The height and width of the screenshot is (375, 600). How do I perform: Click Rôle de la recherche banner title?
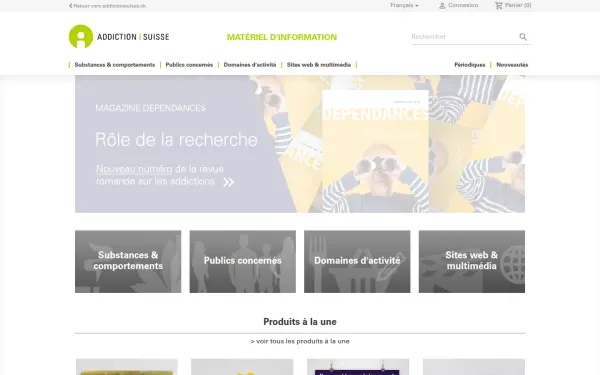pos(176,139)
